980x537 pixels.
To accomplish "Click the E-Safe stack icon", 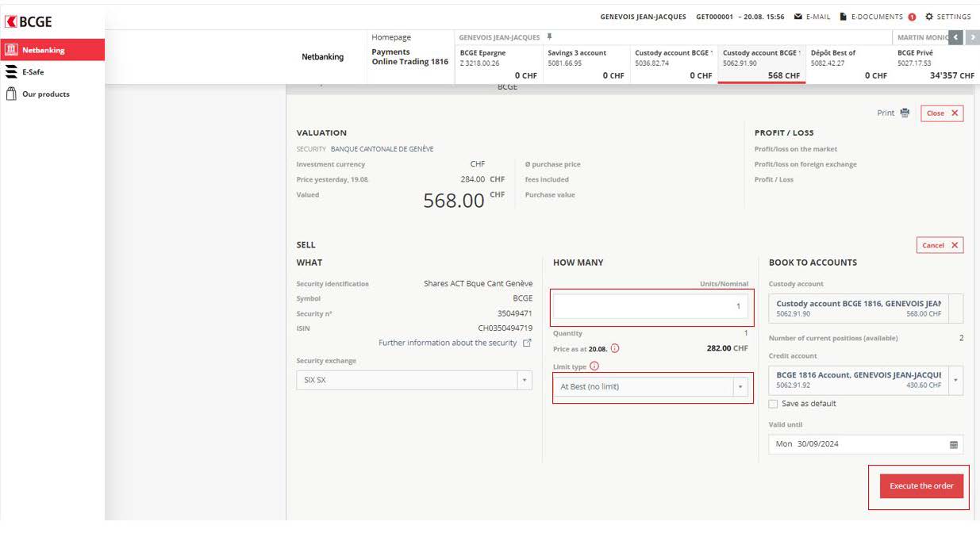I will [x=11, y=71].
